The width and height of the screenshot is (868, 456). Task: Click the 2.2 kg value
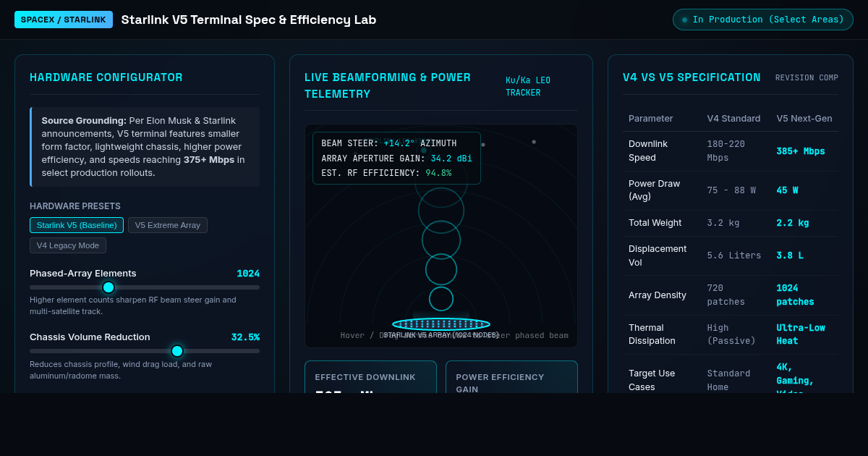click(793, 223)
